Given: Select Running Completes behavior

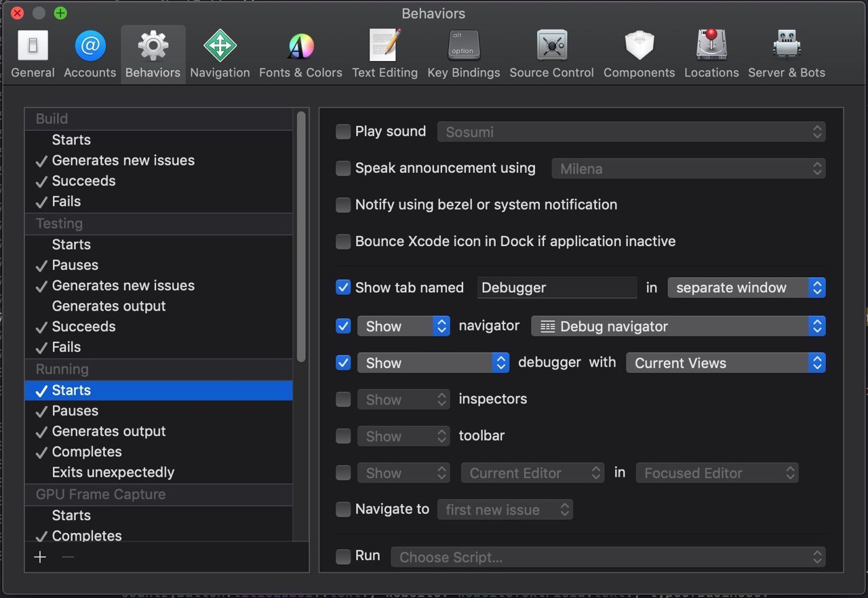Looking at the screenshot, I should 159,452.
